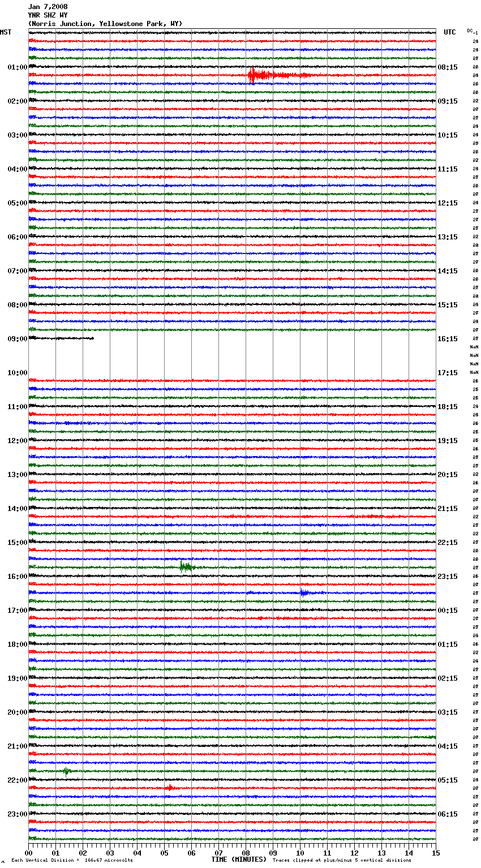Click the "14" minute tick label
The image size is (481, 868).
409,853
